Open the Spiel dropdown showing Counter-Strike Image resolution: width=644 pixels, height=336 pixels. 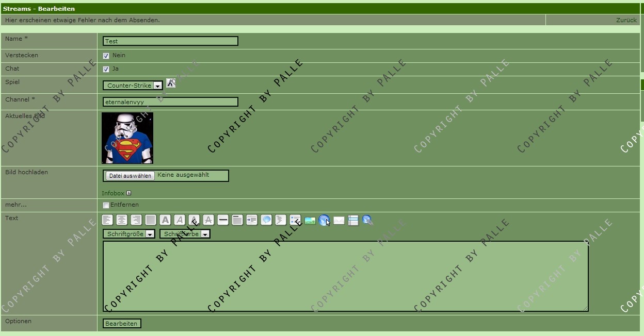point(133,86)
